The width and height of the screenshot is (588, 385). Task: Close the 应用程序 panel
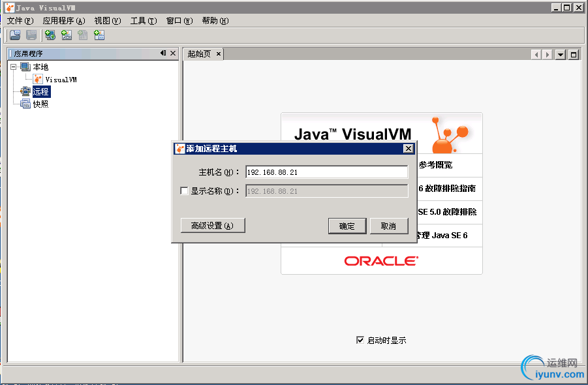173,54
